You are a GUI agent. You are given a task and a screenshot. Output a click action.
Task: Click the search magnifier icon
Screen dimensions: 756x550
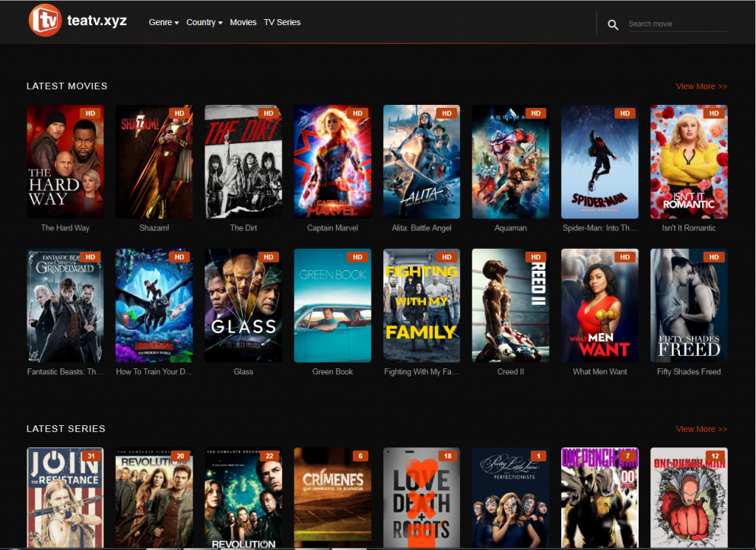613,24
